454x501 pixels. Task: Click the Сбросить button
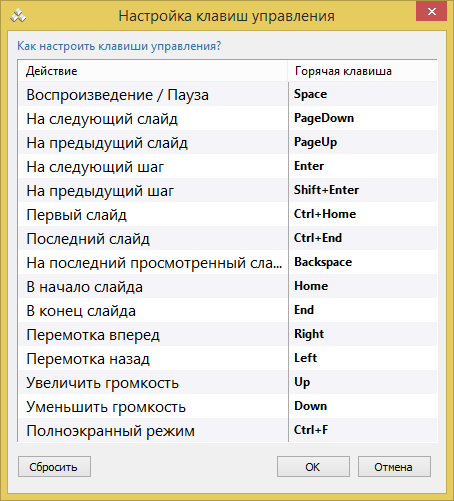54,467
